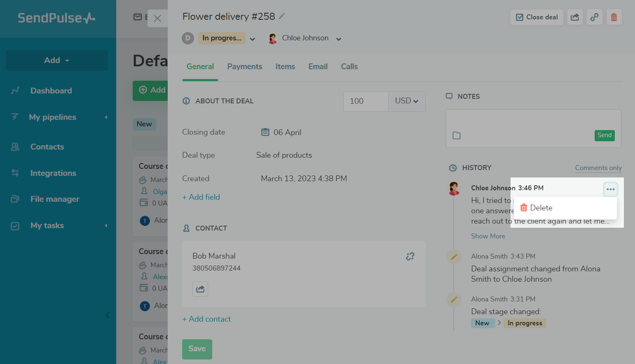This screenshot has width=635, height=364.
Task: Click the red trash delete deal icon
Action: [x=614, y=17]
